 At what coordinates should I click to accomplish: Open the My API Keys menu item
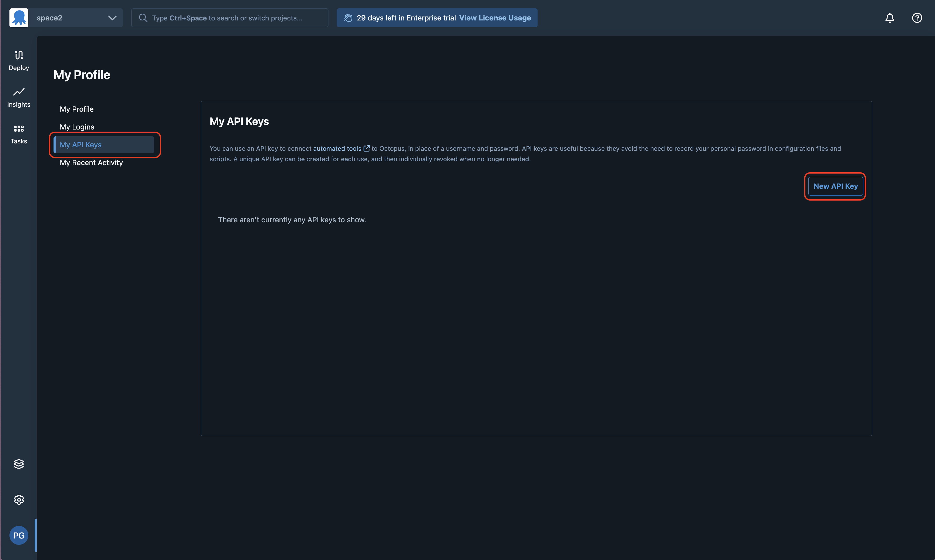[81, 145]
